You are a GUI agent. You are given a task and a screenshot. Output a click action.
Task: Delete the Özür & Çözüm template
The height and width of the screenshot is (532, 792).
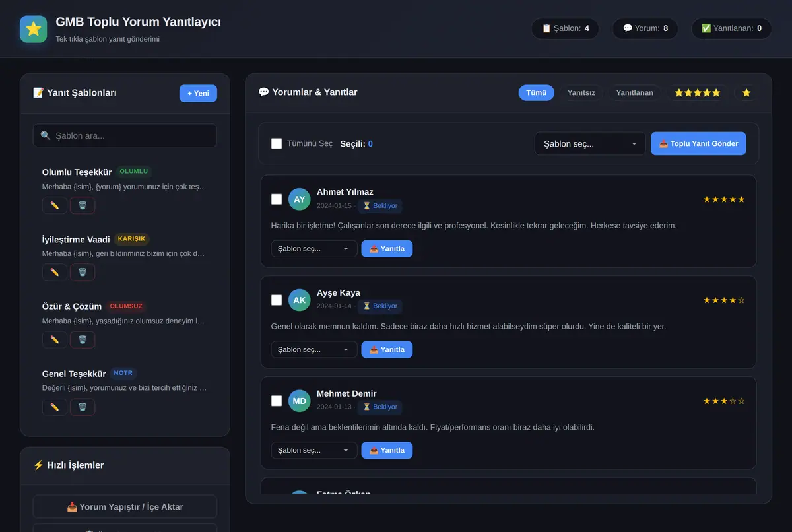[x=82, y=339]
